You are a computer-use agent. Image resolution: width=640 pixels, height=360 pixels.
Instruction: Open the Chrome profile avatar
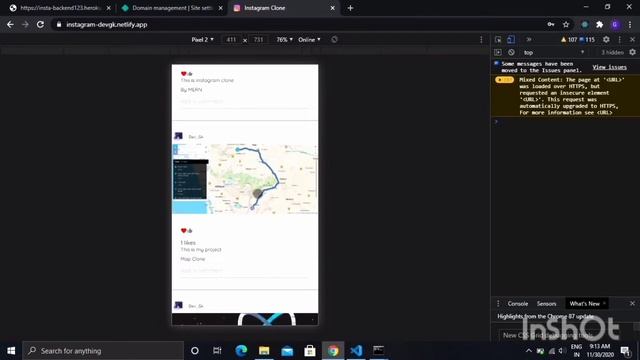[615, 24]
